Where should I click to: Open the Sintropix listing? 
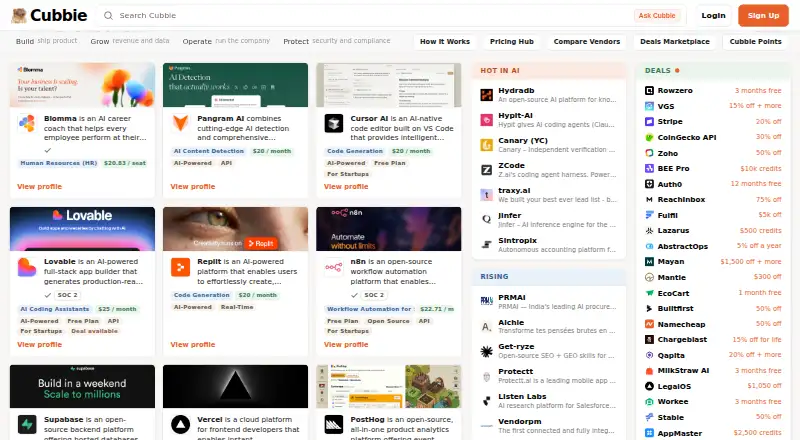coord(549,245)
